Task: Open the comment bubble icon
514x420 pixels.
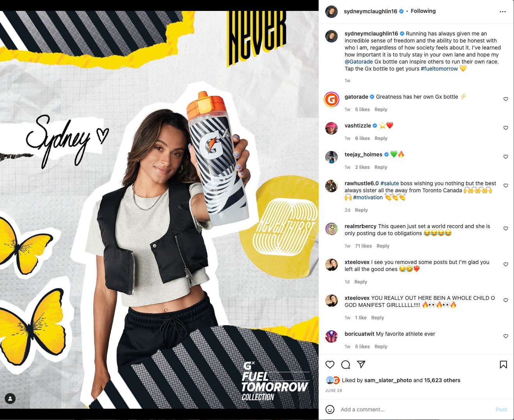Action: point(346,365)
